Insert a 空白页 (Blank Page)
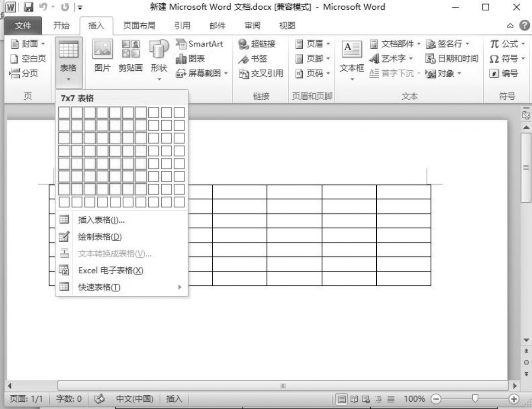The image size is (532, 409). [28, 59]
